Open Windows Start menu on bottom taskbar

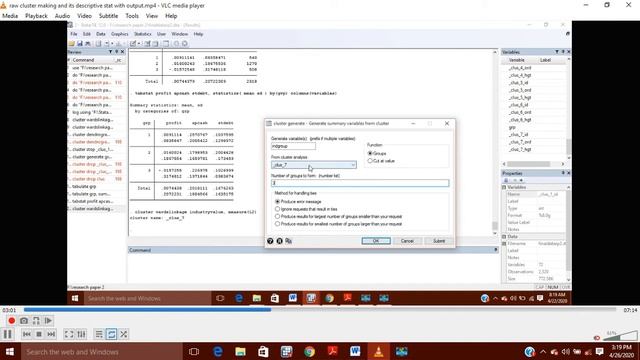tap(9, 351)
